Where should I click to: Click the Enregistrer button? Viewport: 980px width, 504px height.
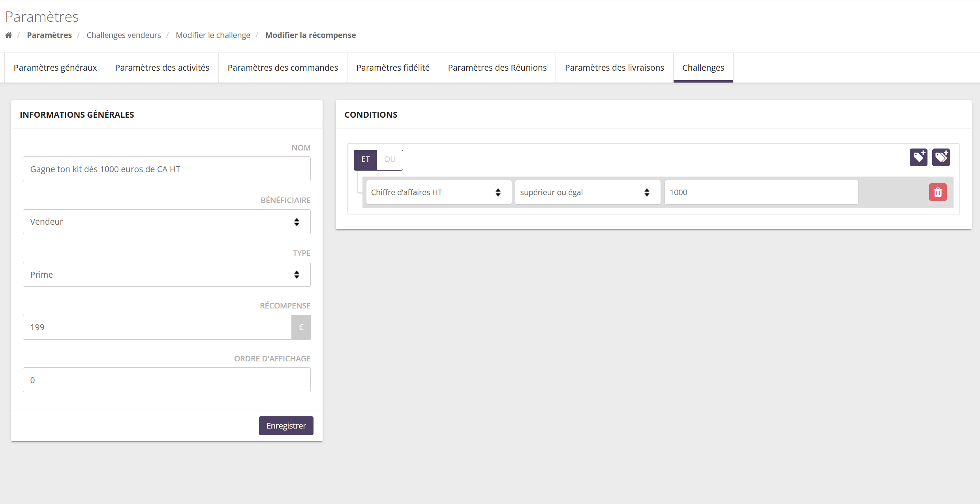coord(286,426)
